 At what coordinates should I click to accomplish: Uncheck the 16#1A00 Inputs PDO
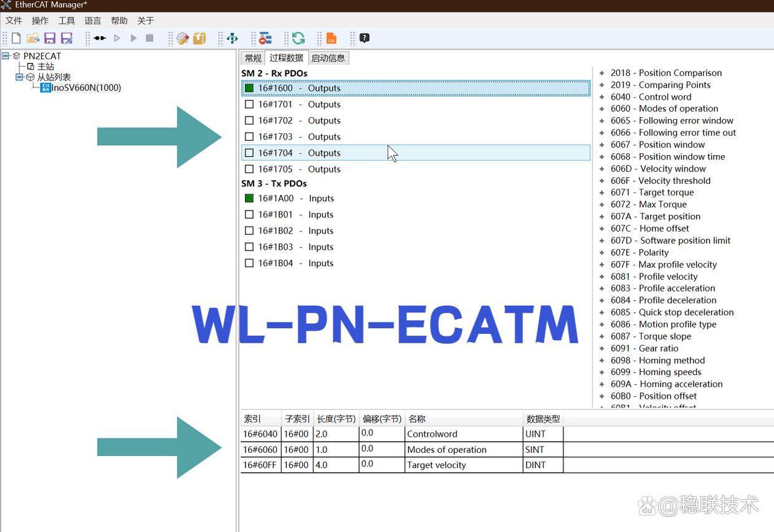(x=249, y=199)
